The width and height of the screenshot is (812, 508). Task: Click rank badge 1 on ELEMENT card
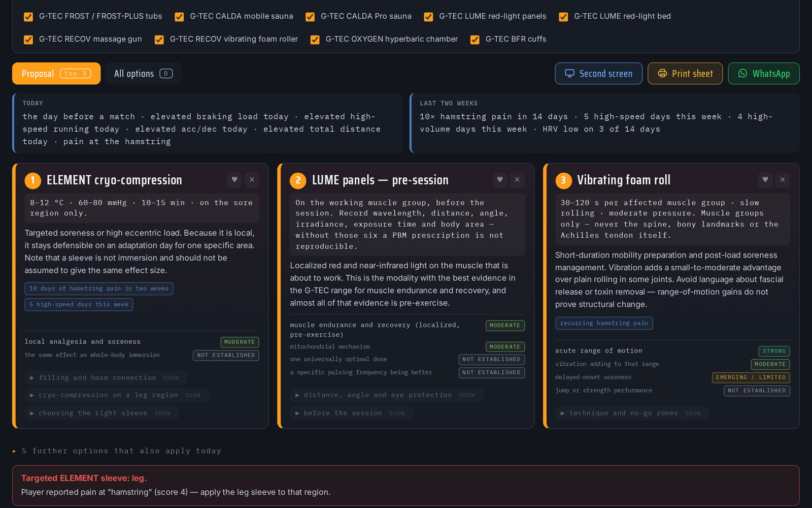32,180
